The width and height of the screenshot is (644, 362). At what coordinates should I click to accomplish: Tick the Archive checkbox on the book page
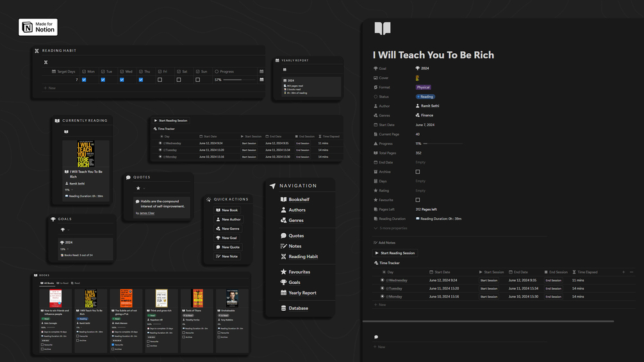click(418, 172)
